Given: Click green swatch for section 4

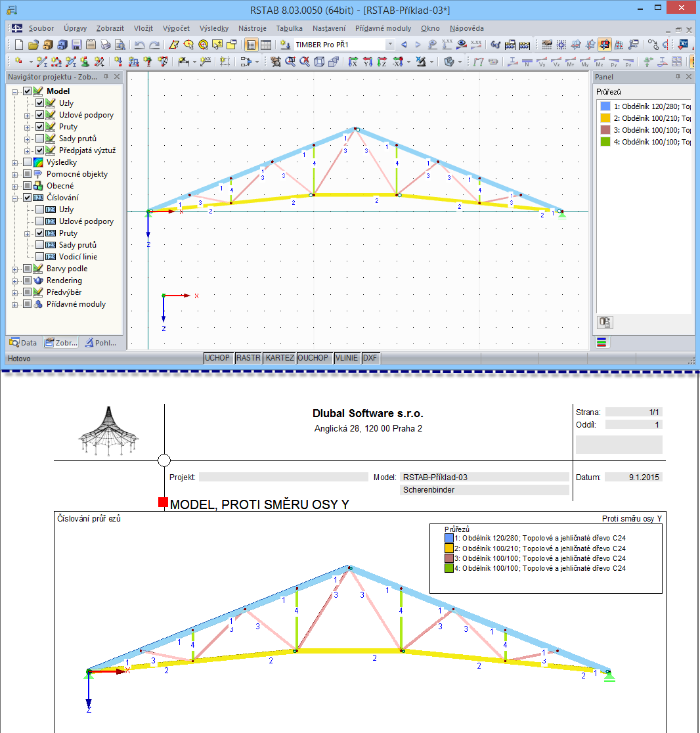Looking at the screenshot, I should (x=605, y=142).
